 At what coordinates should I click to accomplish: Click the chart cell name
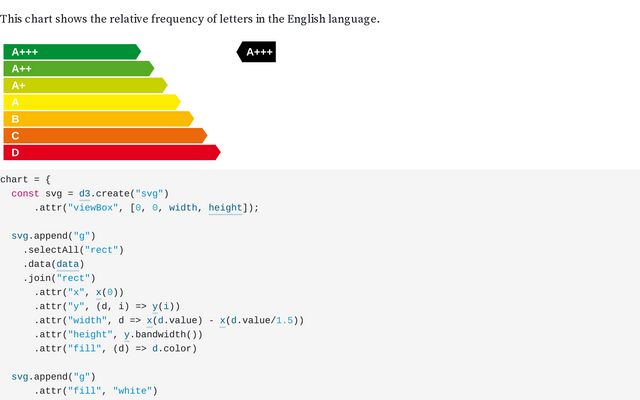15,179
